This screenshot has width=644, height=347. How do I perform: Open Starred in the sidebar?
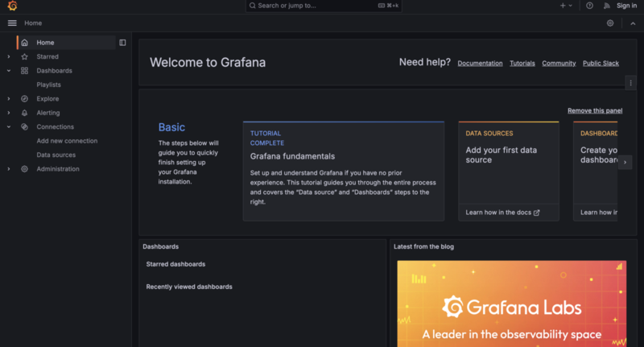[x=47, y=56]
